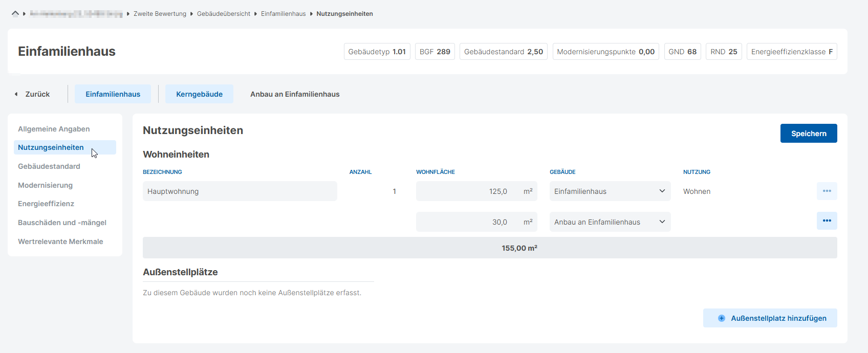Click the Speichern button

pos(808,134)
